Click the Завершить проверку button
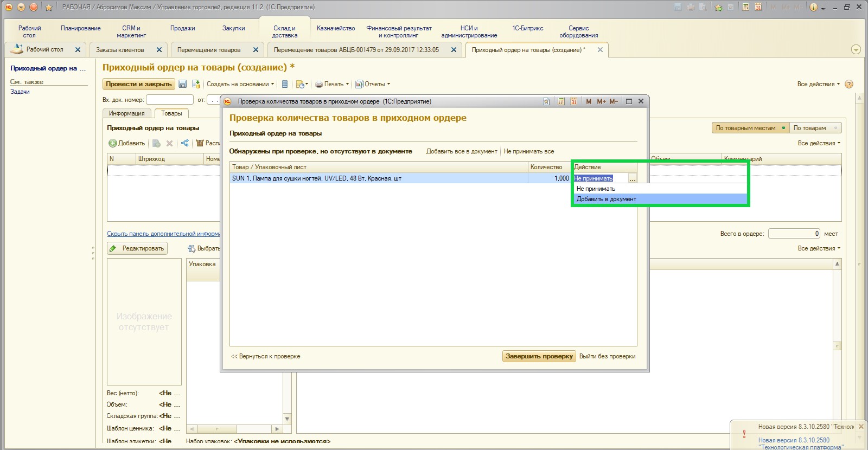 pos(539,356)
